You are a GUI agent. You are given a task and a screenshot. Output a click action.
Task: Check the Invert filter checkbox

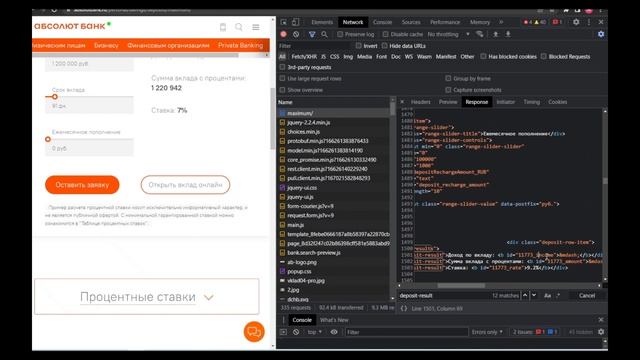[358, 46]
